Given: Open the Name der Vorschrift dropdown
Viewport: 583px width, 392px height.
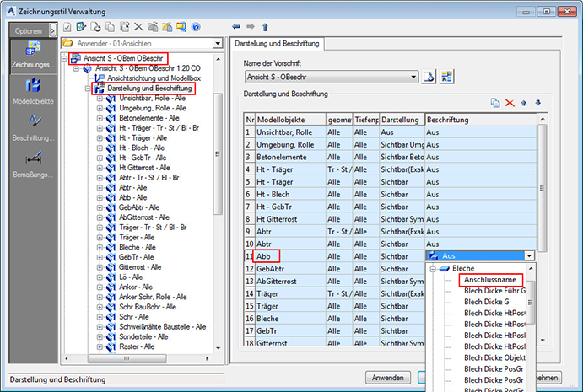Looking at the screenshot, I should point(413,77).
